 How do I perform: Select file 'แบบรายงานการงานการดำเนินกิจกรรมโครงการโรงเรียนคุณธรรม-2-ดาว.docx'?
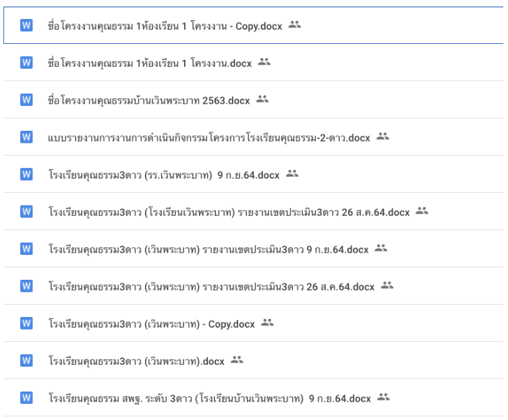254,137
